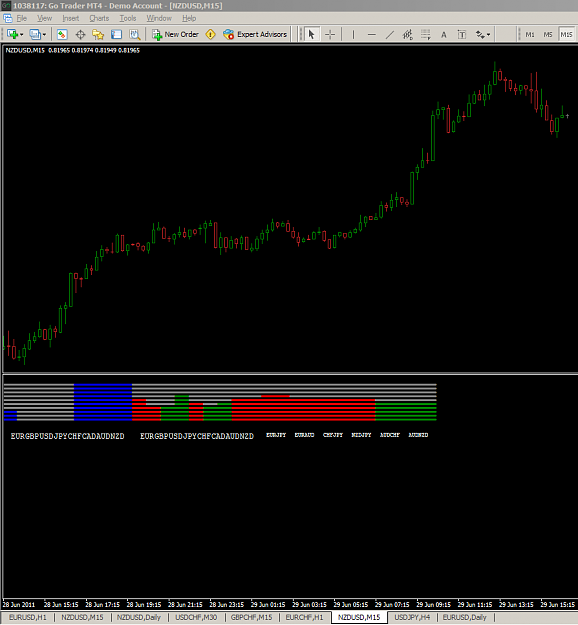Select the Text Label 'T' tool

tap(462, 35)
